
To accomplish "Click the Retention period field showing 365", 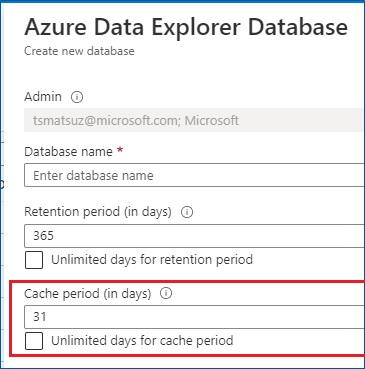I will tap(194, 236).
